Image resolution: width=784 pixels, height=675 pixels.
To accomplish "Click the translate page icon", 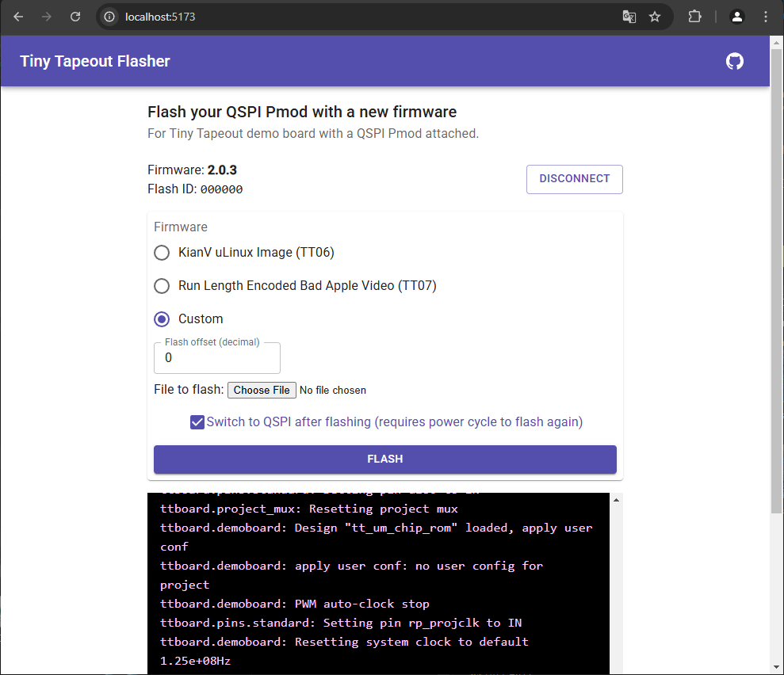I will tap(629, 17).
